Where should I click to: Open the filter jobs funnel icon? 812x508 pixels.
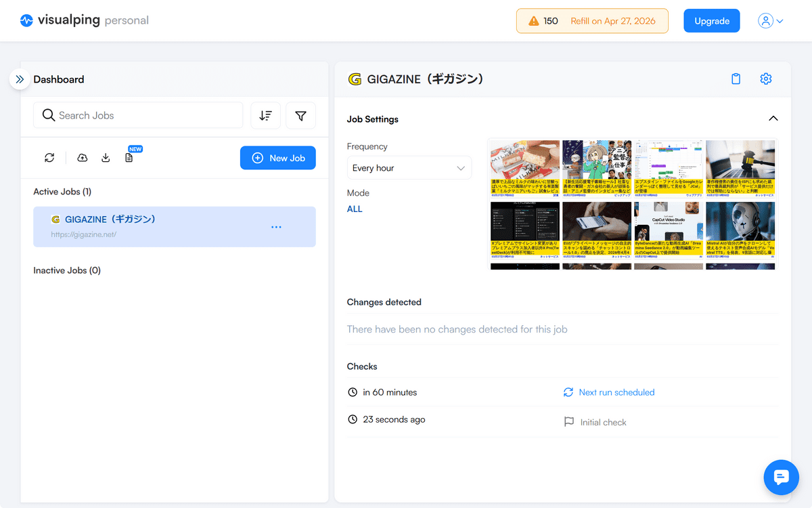click(x=300, y=116)
